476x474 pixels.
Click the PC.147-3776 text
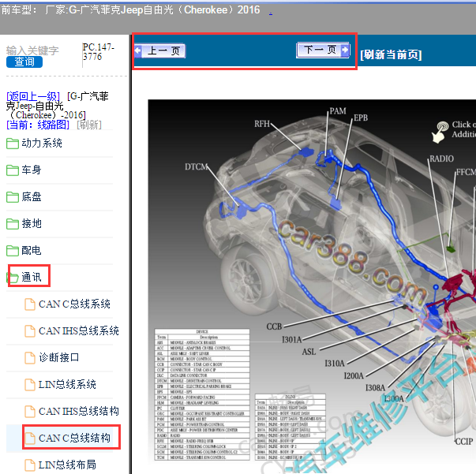coord(99,52)
